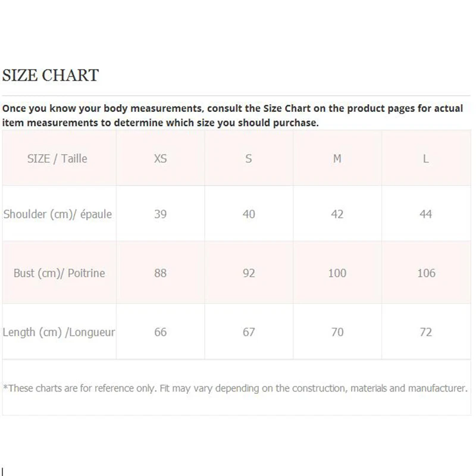Click the Length (cm) /Longueur row label
This screenshot has width=476, height=476.
click(59, 332)
